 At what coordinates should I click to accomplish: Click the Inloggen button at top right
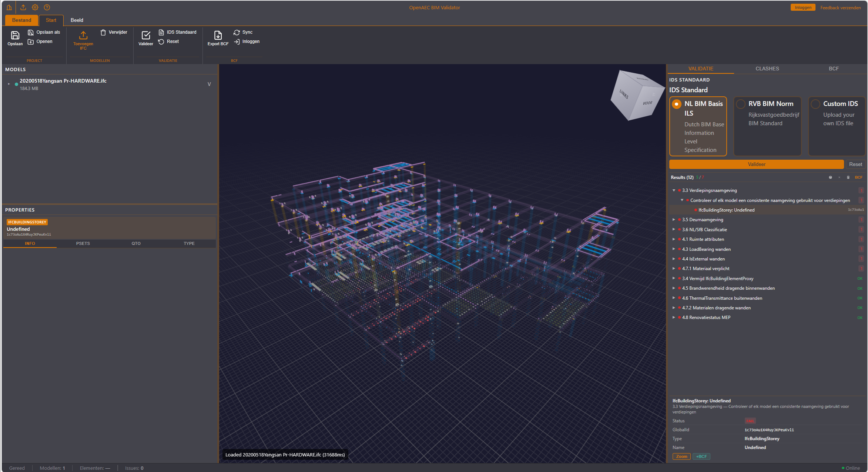pos(803,7)
